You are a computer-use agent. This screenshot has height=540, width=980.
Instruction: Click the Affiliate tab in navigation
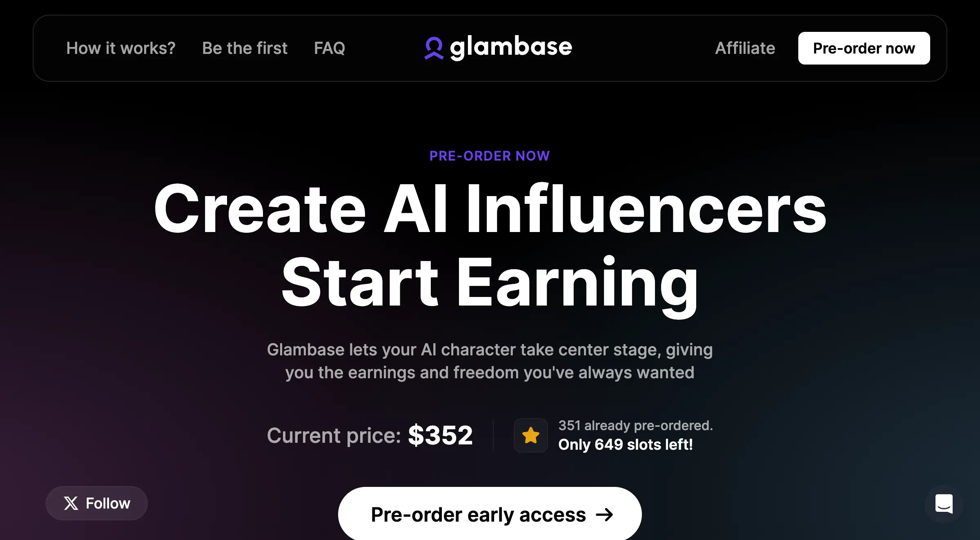point(745,48)
